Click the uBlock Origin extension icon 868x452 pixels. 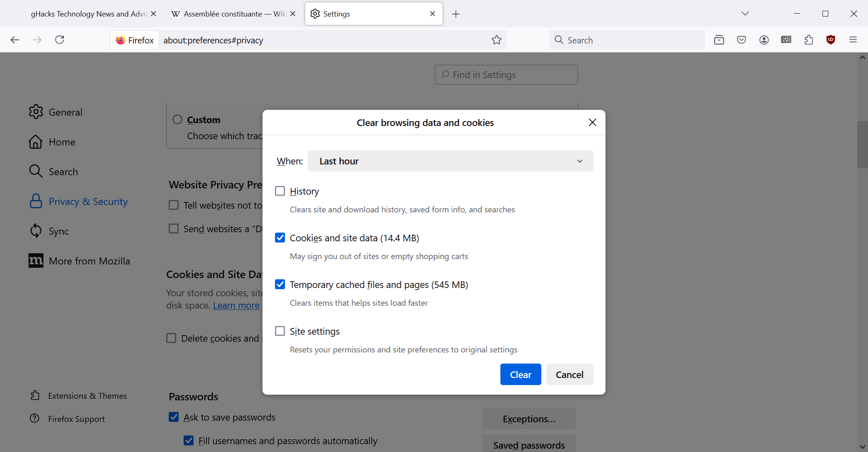[x=830, y=40]
